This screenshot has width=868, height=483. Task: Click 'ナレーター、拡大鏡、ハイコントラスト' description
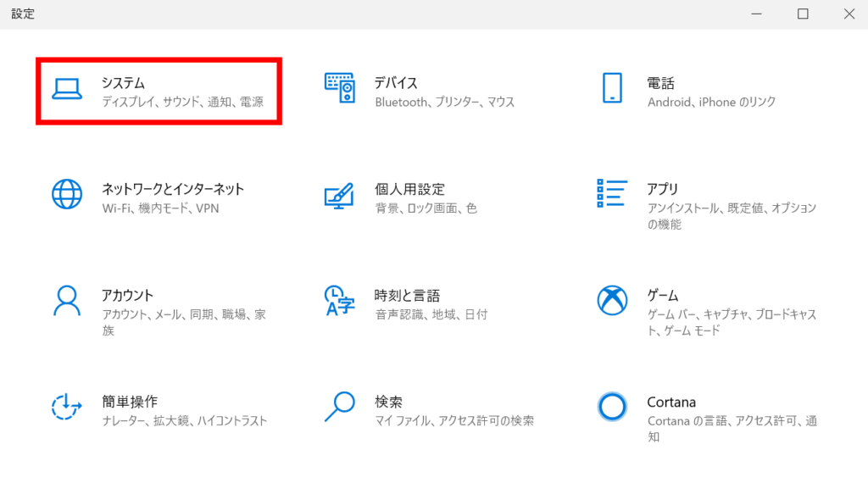184,420
